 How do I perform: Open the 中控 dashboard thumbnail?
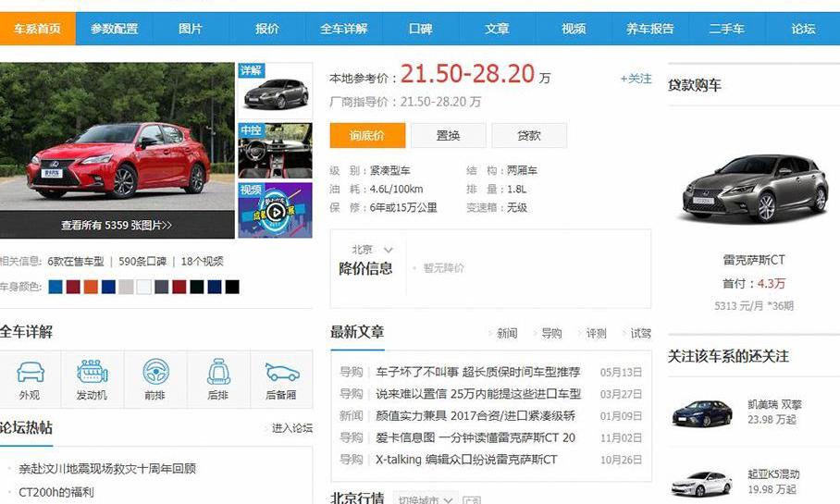[276, 151]
